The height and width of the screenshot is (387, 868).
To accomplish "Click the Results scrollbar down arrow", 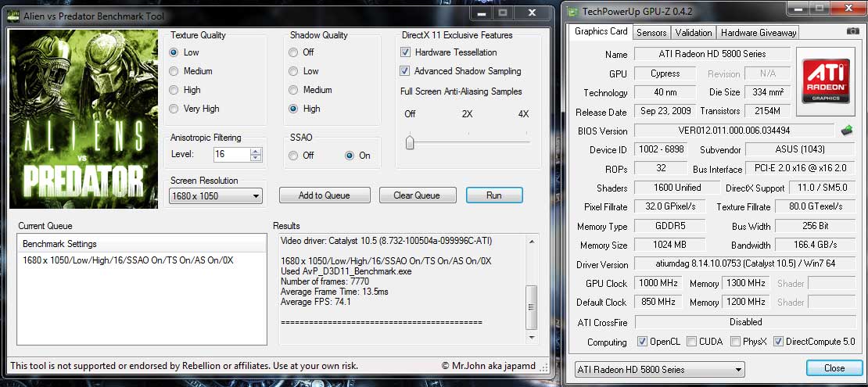I will coord(532,337).
